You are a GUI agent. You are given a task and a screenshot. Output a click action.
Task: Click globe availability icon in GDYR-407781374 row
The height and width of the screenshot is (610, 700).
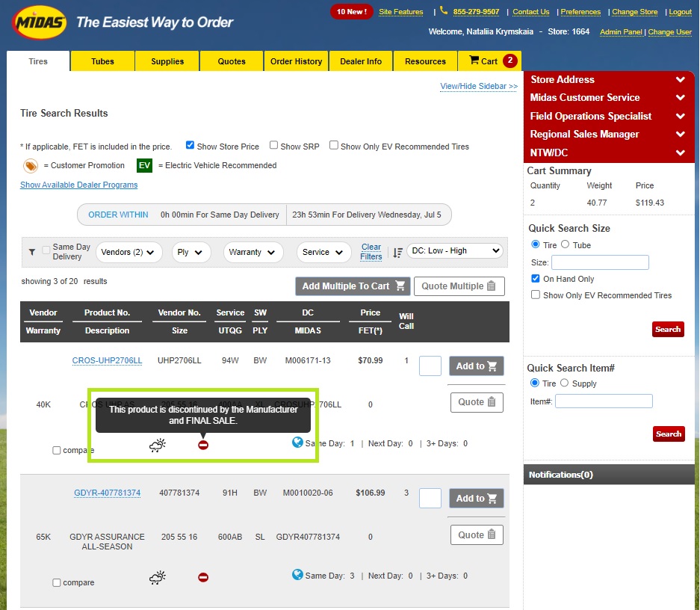[x=297, y=574]
